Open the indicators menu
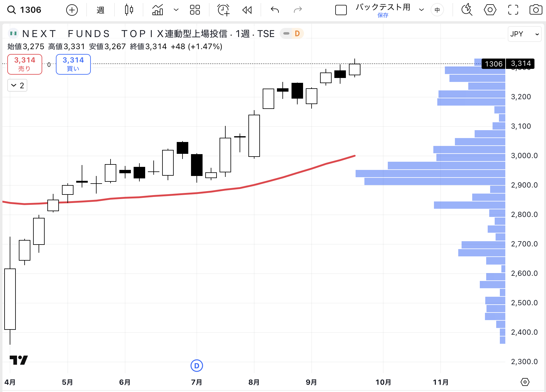 [158, 10]
